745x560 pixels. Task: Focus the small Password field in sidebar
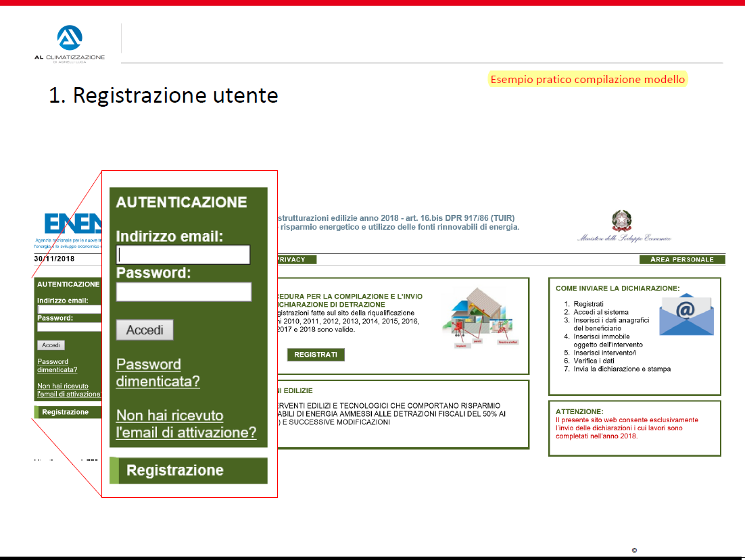pos(70,327)
